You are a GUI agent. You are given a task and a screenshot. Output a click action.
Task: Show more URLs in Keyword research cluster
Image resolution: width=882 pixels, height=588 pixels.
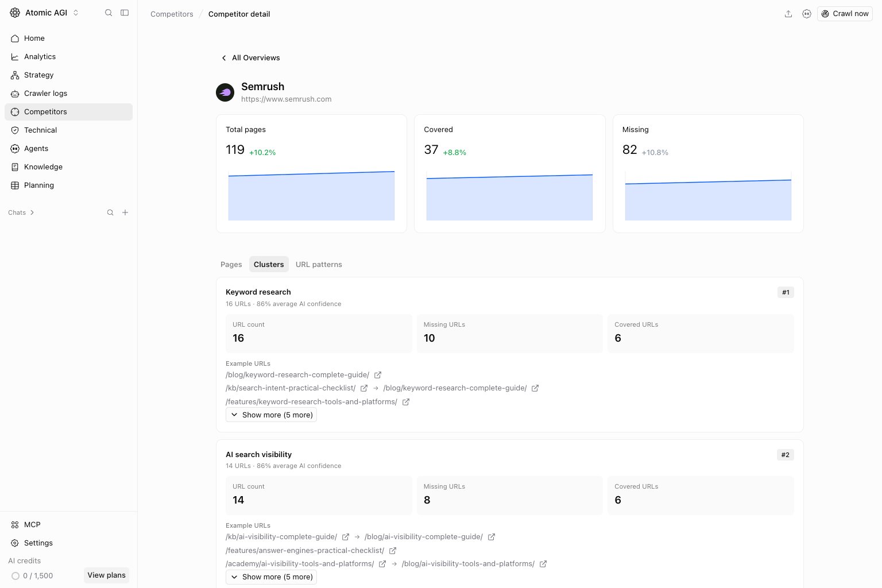pyautogui.click(x=271, y=415)
